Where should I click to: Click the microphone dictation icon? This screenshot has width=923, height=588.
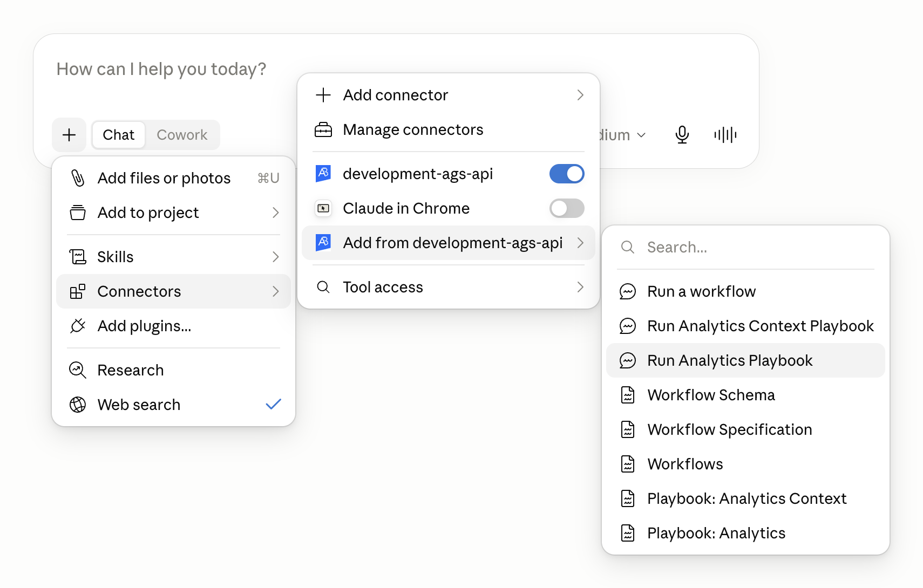pos(682,135)
